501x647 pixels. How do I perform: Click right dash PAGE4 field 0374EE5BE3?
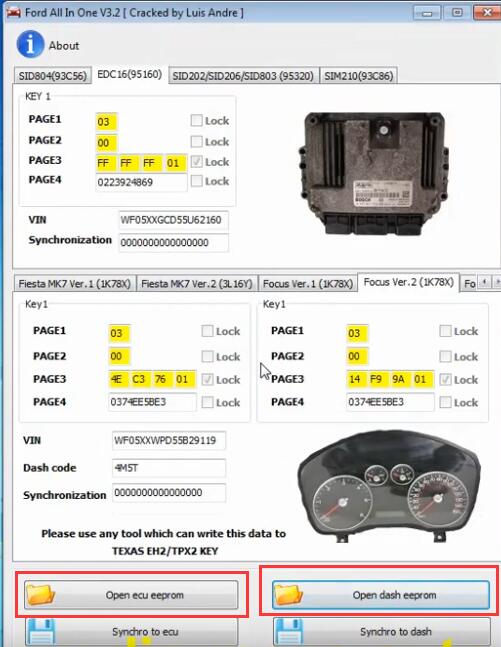click(390, 402)
